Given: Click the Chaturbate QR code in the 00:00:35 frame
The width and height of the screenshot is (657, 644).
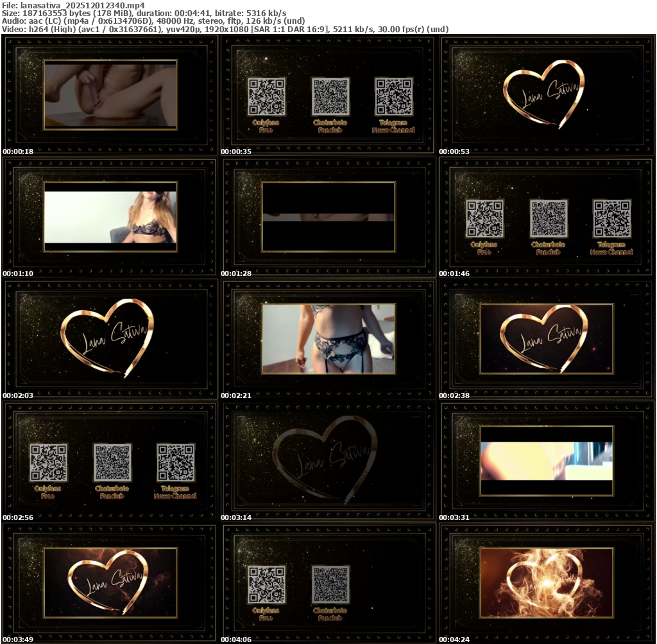Looking at the screenshot, I should point(330,97).
